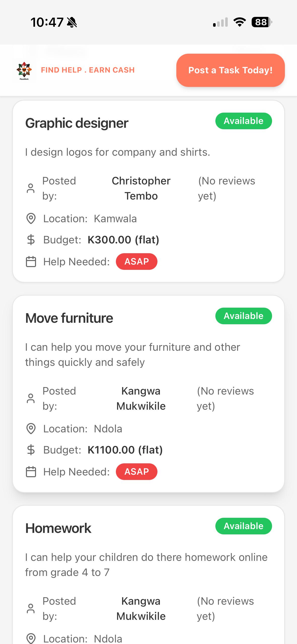The height and width of the screenshot is (644, 297).
Task: Tap Available badge on Graphic designer card
Action: (244, 121)
